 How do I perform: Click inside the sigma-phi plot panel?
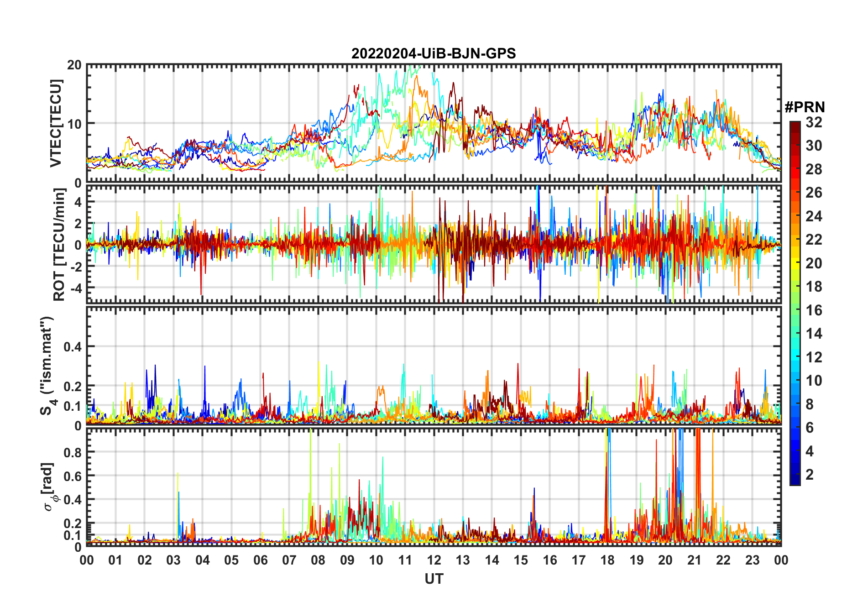434,487
